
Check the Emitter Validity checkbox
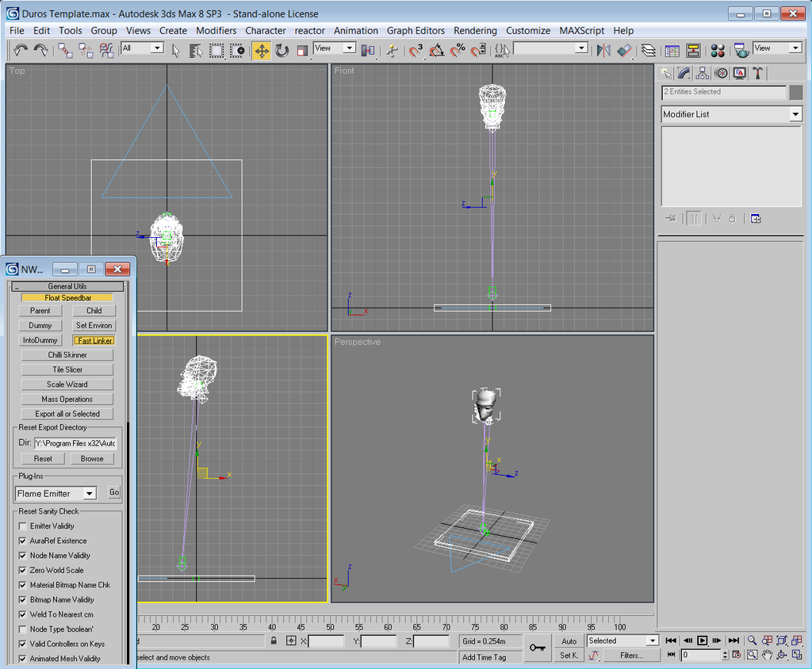22,526
